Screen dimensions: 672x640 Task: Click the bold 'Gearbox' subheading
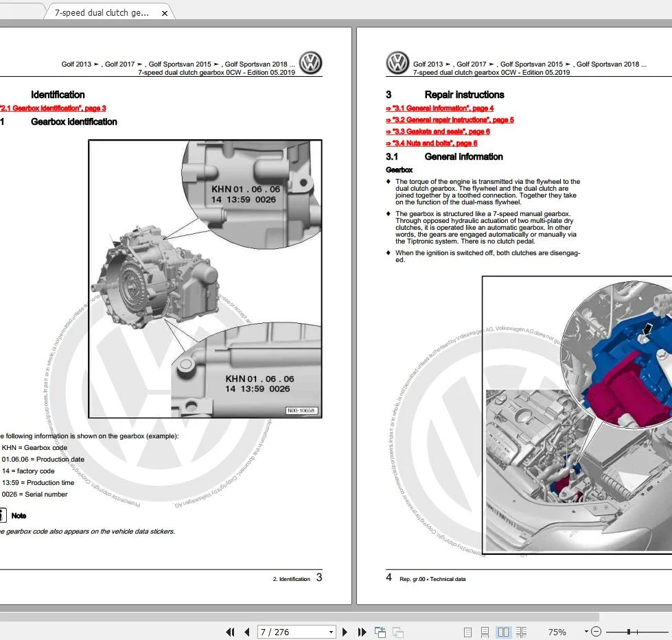pyautogui.click(x=399, y=170)
